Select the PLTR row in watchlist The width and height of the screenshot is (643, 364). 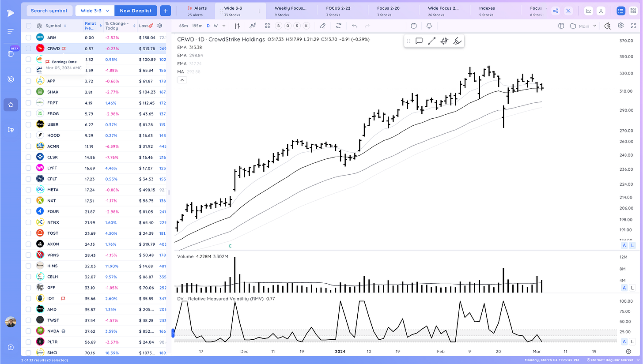click(x=95, y=341)
